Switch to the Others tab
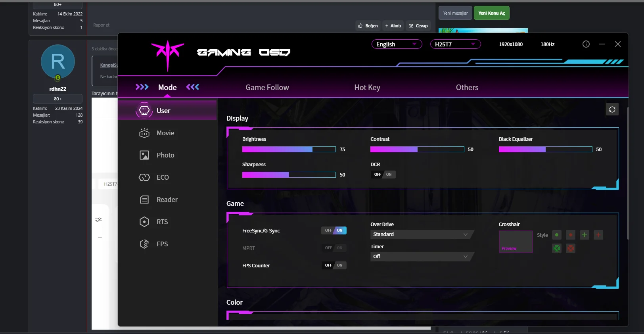This screenshot has width=644, height=334. pyautogui.click(x=467, y=87)
